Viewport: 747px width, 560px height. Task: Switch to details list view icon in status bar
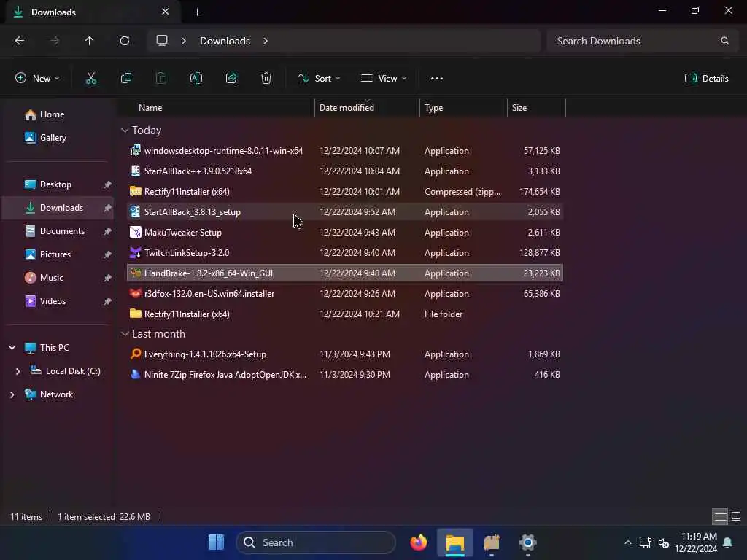click(x=720, y=516)
